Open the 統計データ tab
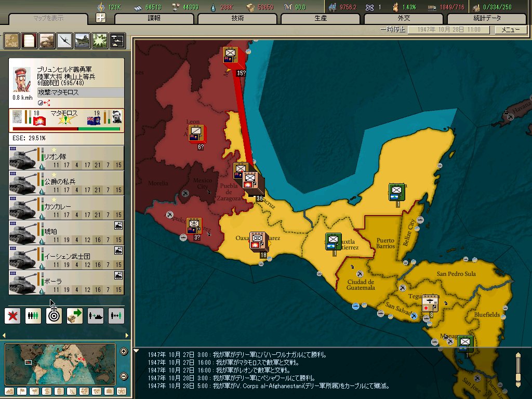This screenshot has width=532, height=399. [x=487, y=18]
